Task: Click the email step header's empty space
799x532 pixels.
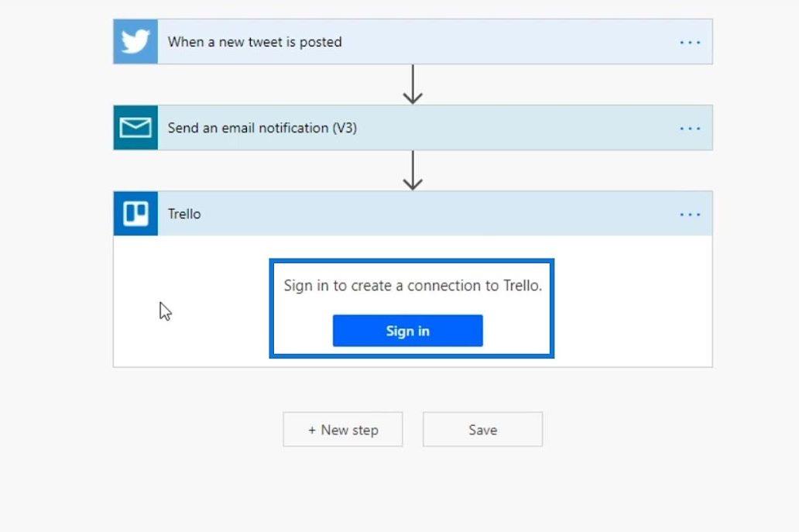Action: pos(515,128)
